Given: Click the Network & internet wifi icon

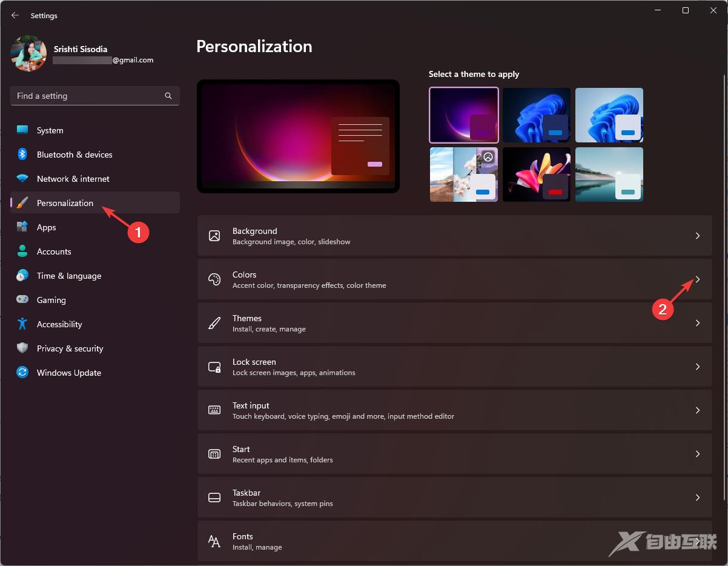Looking at the screenshot, I should tap(22, 179).
